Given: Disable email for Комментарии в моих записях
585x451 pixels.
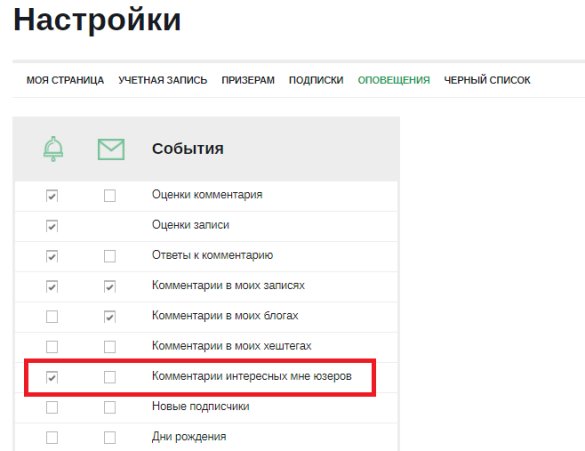Looking at the screenshot, I should tap(110, 286).
